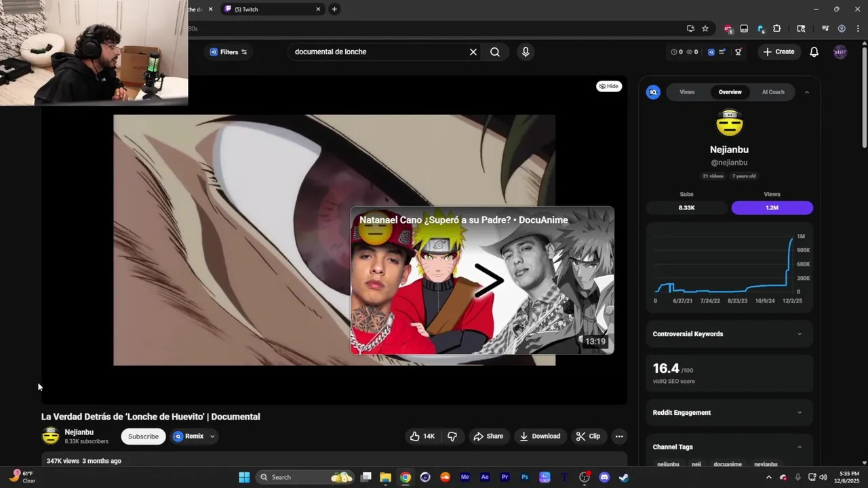Open the account avatar menu
This screenshot has width=868, height=488.
pyautogui.click(x=840, y=52)
